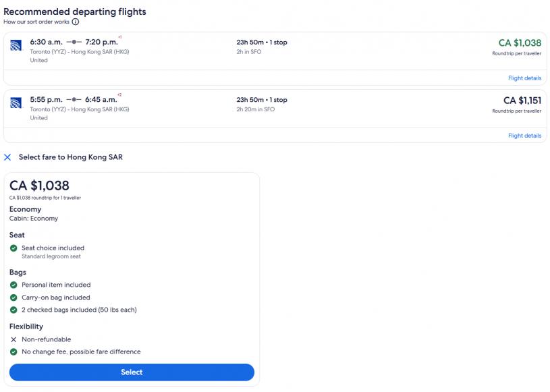Screen dimensions: 550x392
Task: Click the info icon beside sort order
Action: [75, 22]
